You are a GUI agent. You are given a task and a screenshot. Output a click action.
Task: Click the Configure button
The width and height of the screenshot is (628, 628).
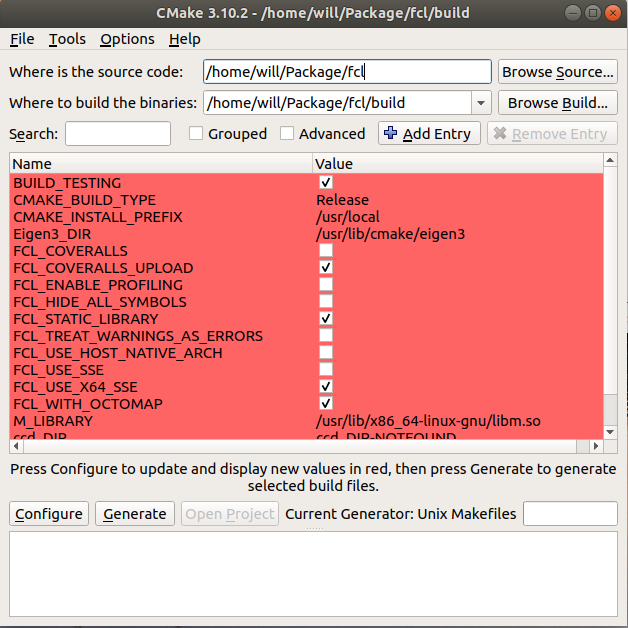49,513
